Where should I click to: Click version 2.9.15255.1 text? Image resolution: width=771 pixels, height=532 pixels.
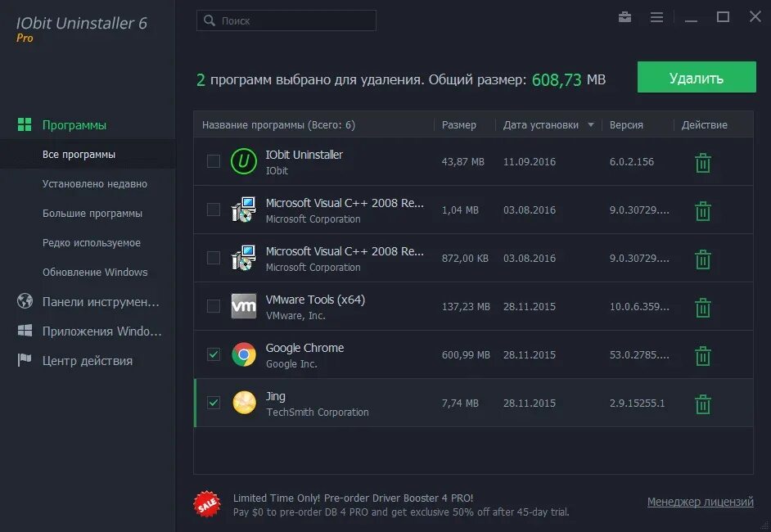pos(637,404)
